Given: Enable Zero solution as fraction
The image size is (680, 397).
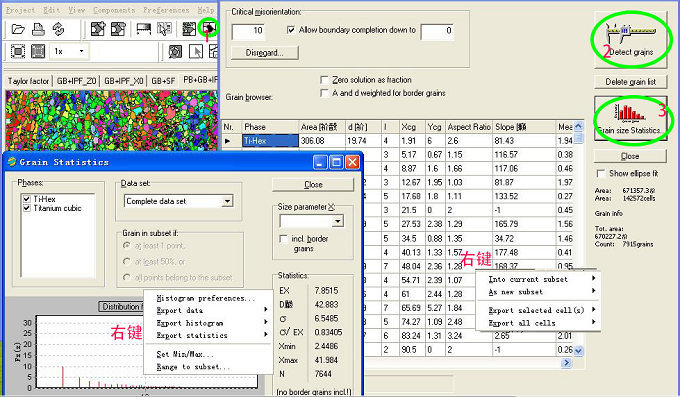Looking at the screenshot, I should [324, 80].
